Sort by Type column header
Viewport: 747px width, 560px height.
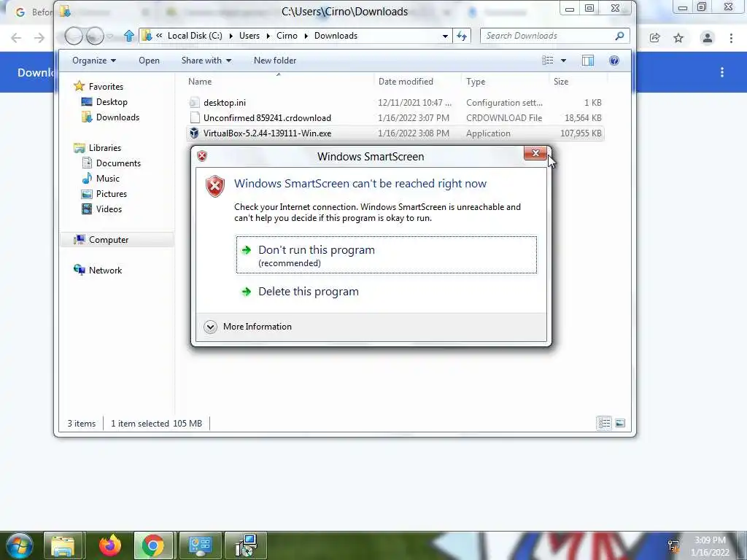point(505,82)
